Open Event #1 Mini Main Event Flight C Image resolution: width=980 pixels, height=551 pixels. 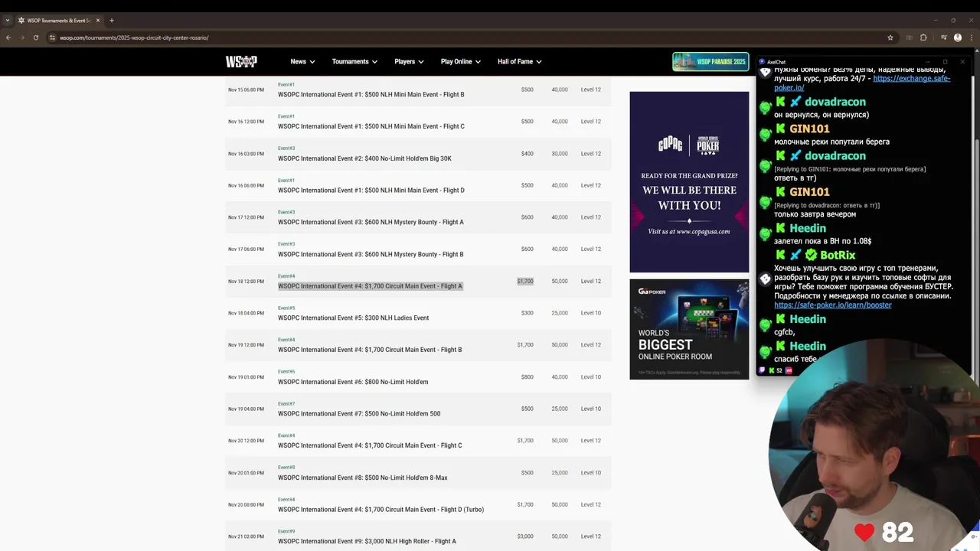coord(371,126)
